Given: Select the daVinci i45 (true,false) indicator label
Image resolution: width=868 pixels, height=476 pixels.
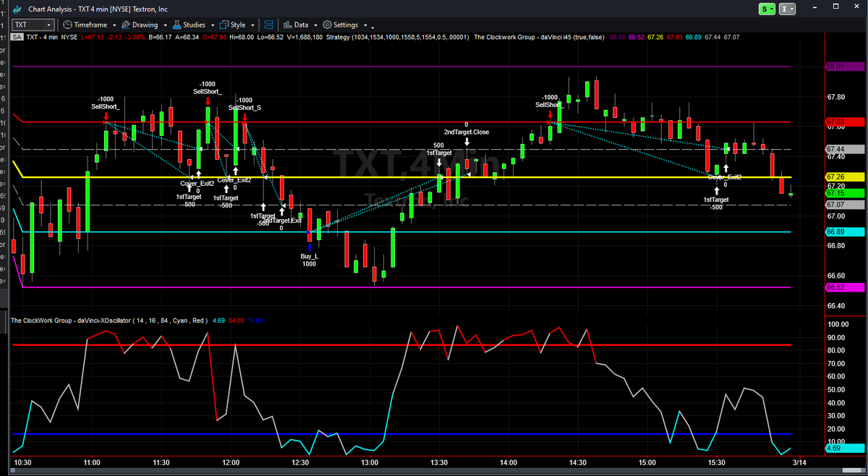Looking at the screenshot, I should (x=540, y=37).
